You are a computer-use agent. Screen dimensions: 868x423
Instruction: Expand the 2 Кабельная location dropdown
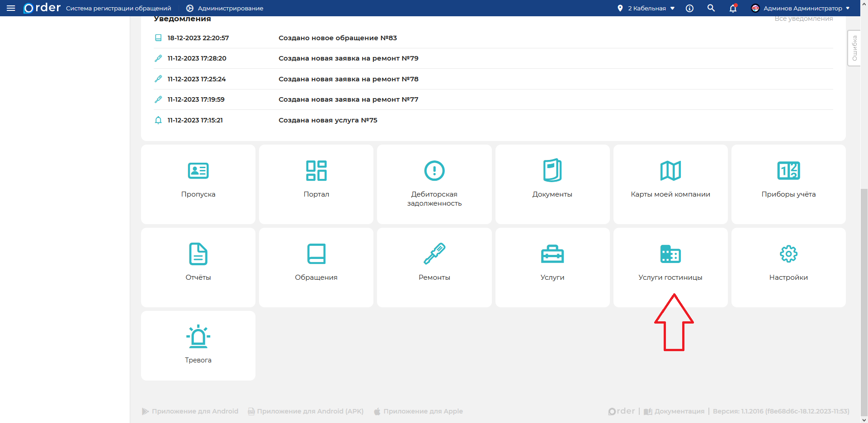tap(646, 8)
